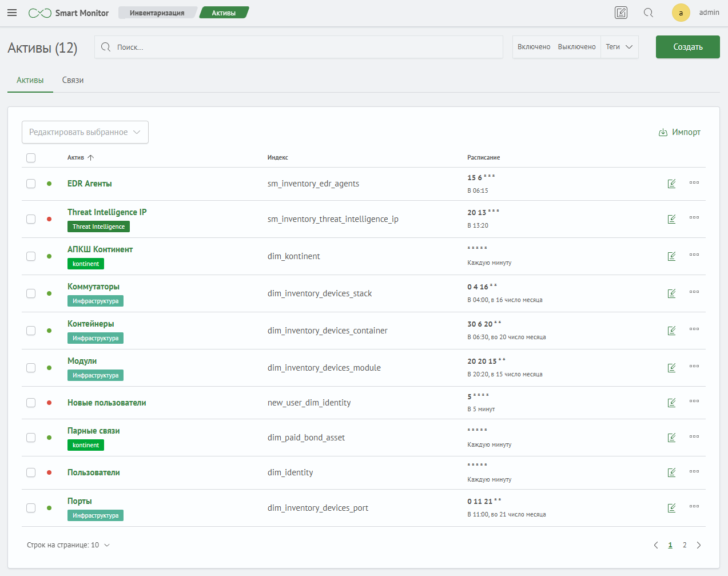Open more actions for Новые пользователи

click(694, 401)
